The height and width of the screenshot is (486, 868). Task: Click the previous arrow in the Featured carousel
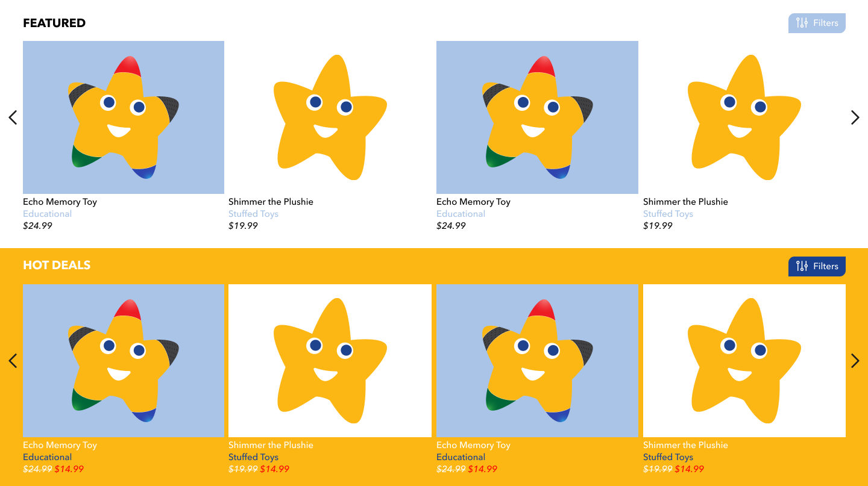point(13,117)
